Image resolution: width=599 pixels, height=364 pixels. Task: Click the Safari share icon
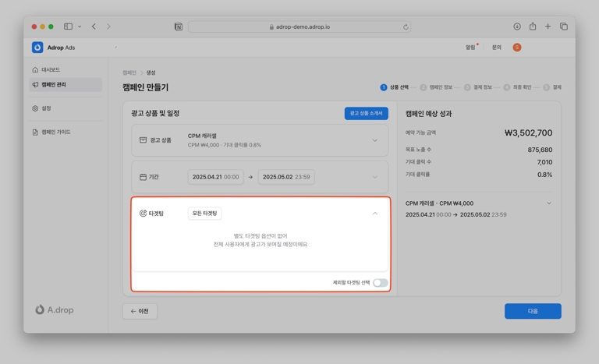tap(533, 27)
